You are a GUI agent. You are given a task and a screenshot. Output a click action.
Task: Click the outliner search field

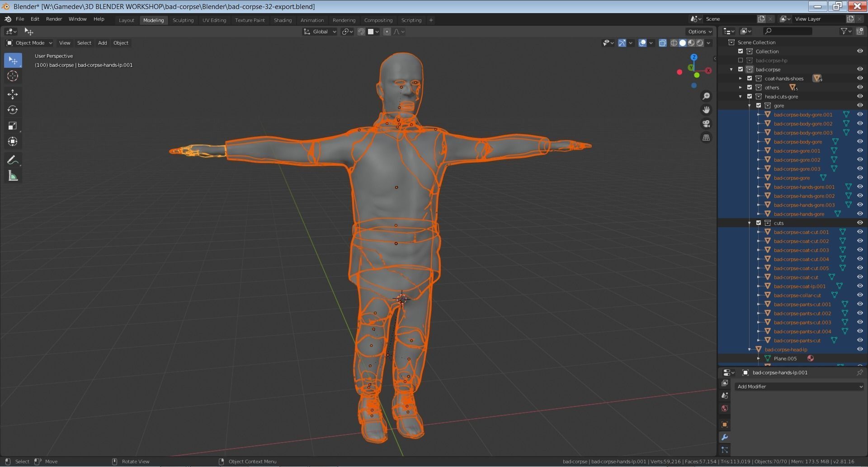pyautogui.click(x=787, y=31)
